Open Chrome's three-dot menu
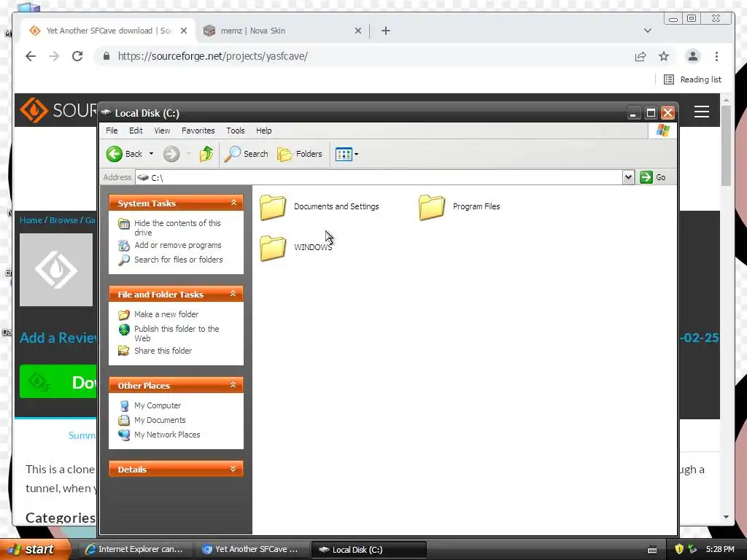 [716, 56]
